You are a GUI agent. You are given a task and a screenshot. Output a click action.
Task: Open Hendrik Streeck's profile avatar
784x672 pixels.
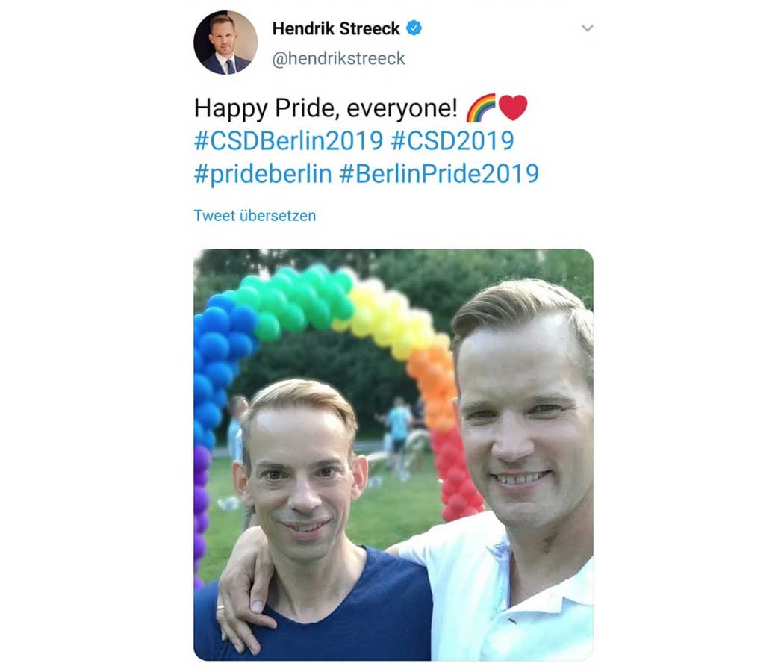(225, 43)
